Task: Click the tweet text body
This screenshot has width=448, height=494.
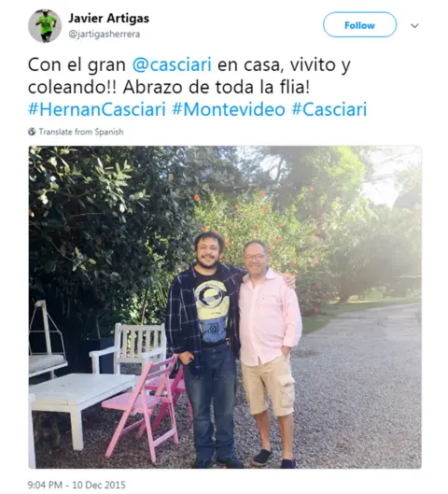Action: [x=197, y=87]
